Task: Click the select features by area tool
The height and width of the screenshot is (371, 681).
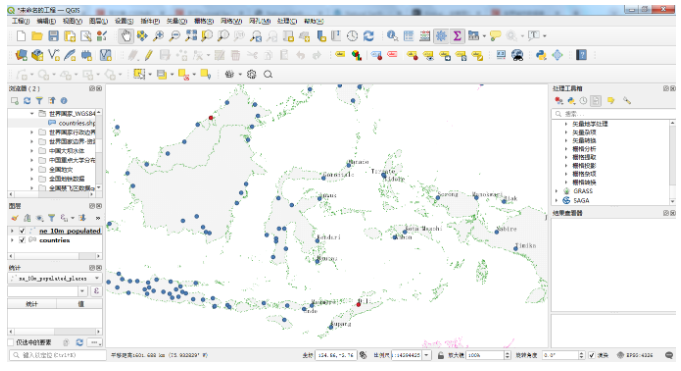Action: coord(139,74)
